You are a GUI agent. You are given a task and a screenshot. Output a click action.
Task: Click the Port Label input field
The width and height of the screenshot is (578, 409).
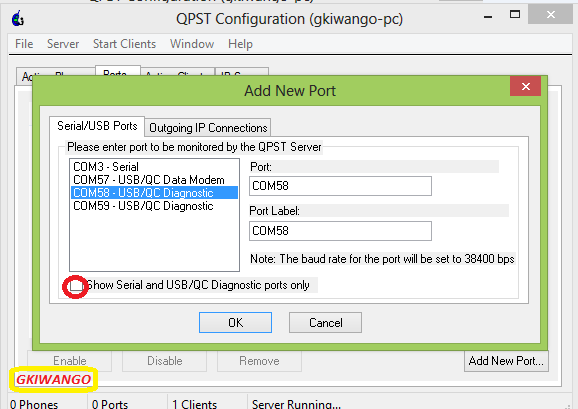click(340, 231)
